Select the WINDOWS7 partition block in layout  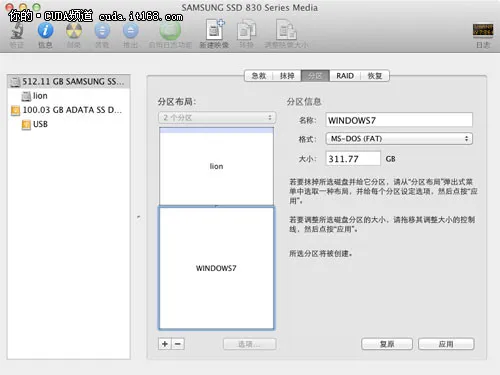point(216,268)
